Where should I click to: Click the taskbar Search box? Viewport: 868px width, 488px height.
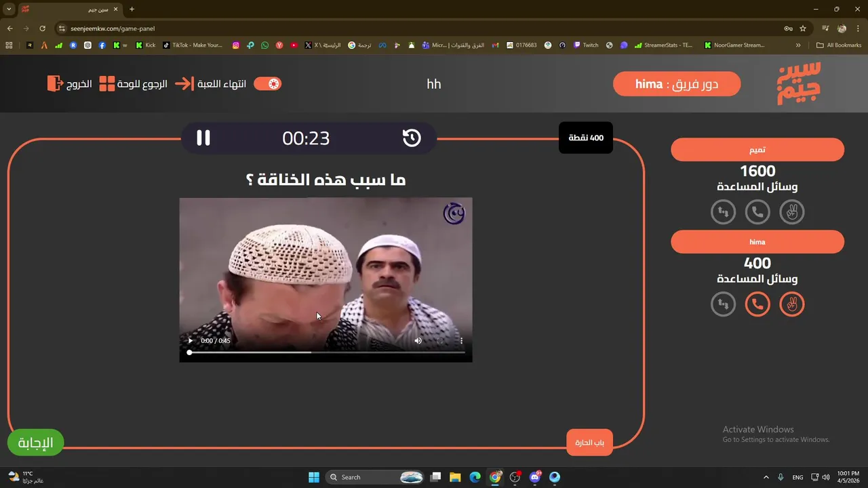pos(375,477)
